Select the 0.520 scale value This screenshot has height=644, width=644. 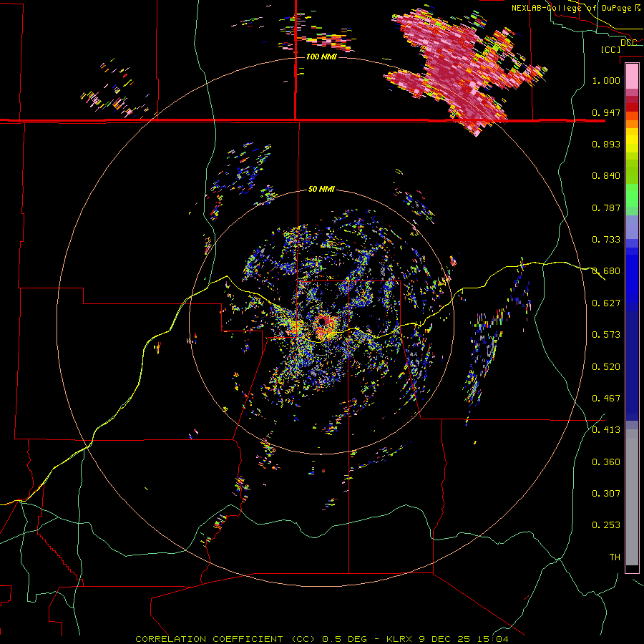click(606, 367)
